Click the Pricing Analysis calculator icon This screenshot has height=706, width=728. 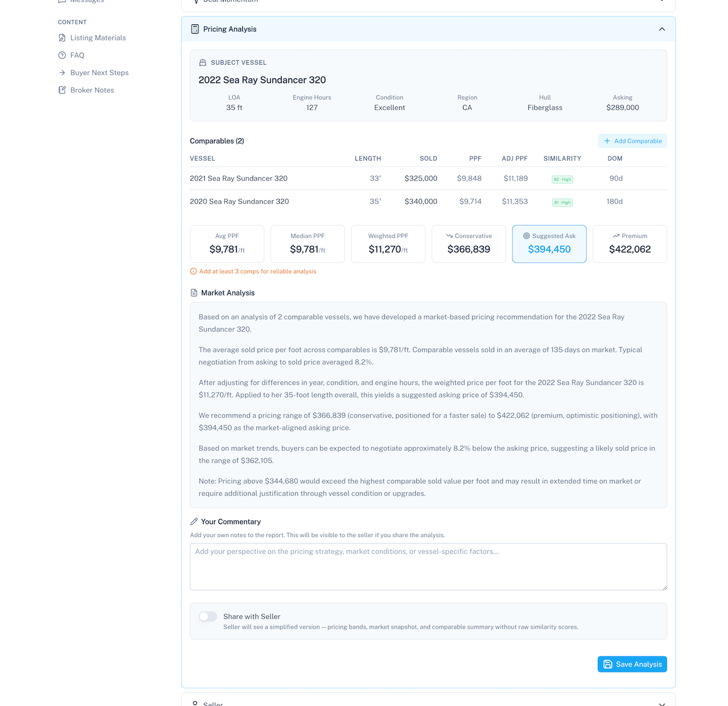coord(194,29)
